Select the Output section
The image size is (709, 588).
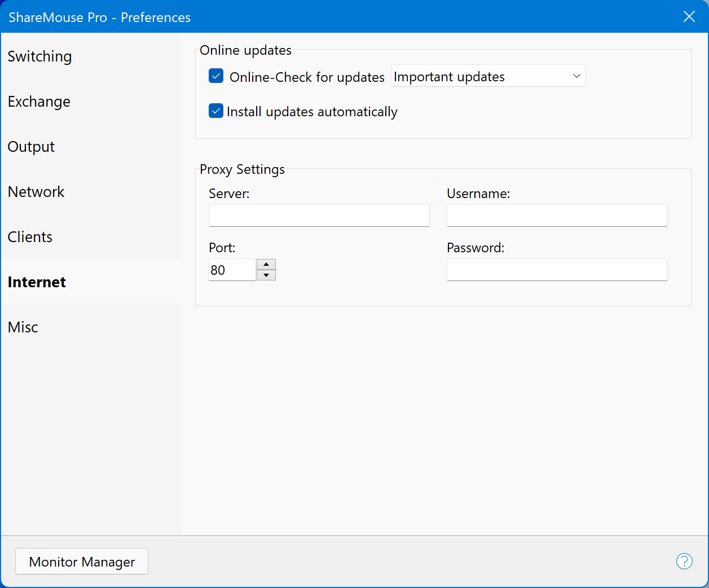[x=91, y=147]
